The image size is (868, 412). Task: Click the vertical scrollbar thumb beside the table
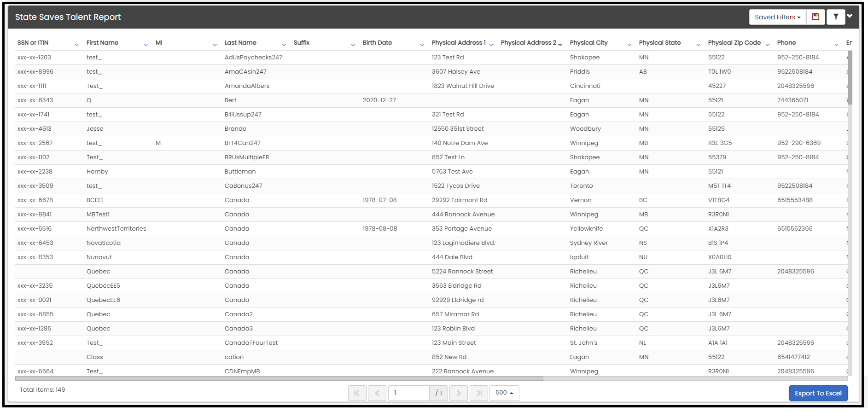(850, 77)
